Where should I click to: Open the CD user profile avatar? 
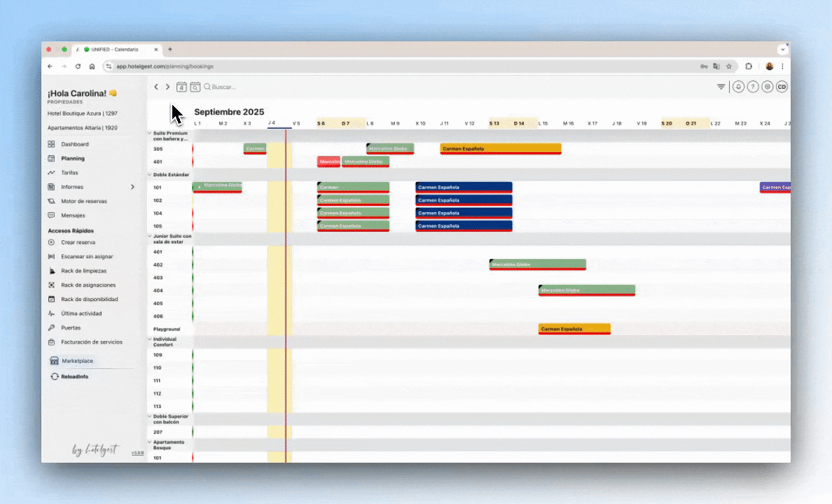(782, 87)
